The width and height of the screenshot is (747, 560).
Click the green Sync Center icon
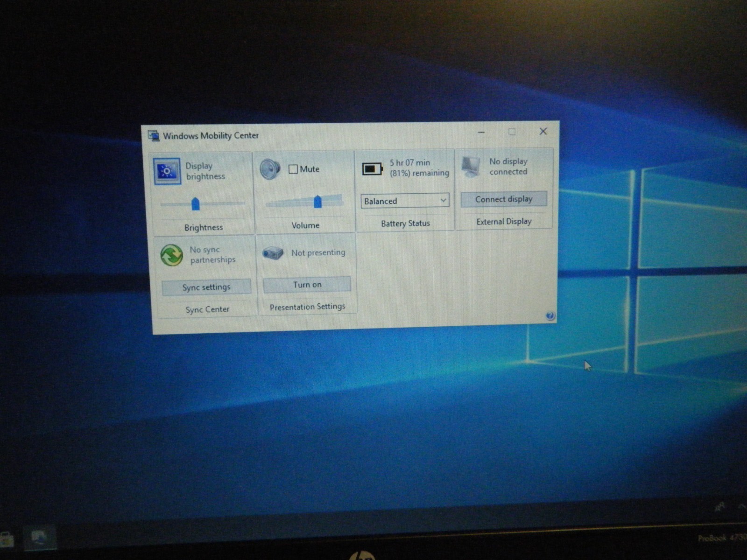click(x=171, y=255)
